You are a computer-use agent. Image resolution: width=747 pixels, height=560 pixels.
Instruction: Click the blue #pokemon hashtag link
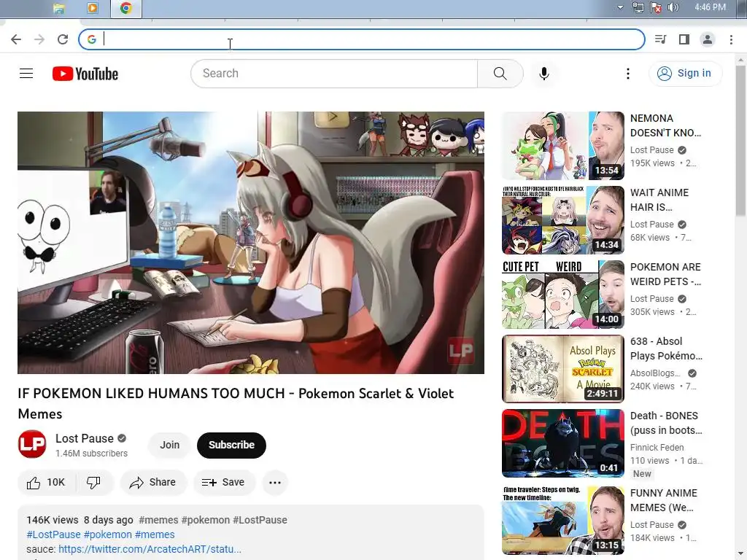click(x=108, y=534)
